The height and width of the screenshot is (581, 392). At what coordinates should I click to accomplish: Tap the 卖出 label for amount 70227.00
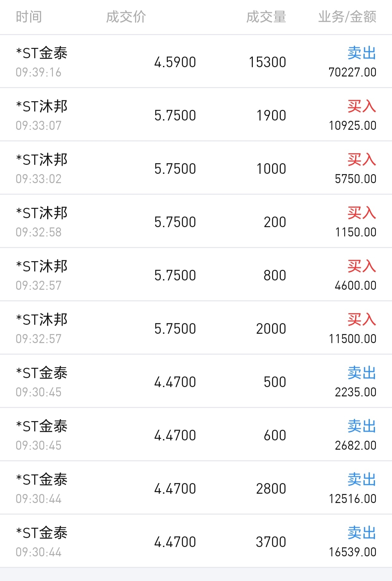coord(362,53)
